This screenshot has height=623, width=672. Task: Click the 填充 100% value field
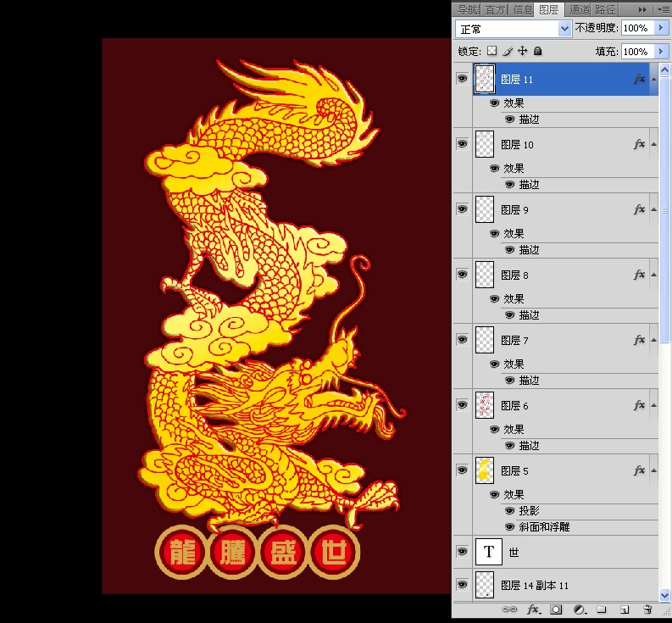tap(638, 52)
